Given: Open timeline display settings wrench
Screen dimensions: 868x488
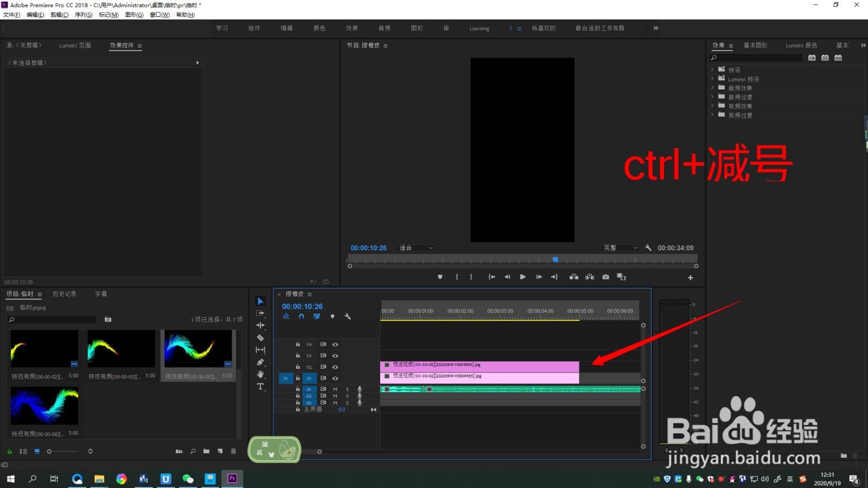Looking at the screenshot, I should click(x=348, y=317).
